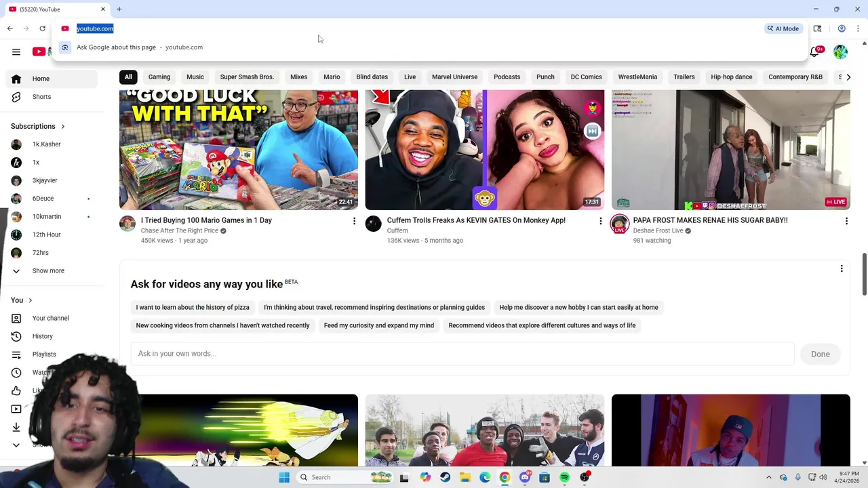
Task: Open Steam from the taskbar
Action: click(x=445, y=477)
